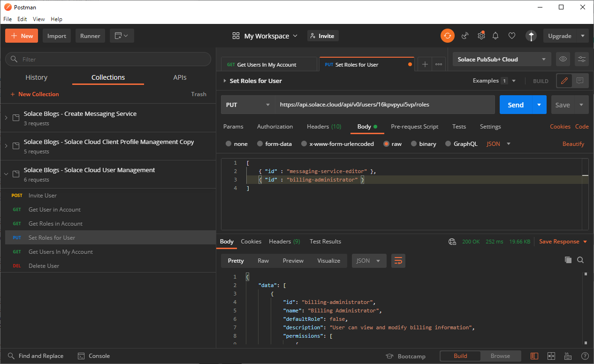The height and width of the screenshot is (364, 594).
Task: Copy response with the copy icon
Action: tap(568, 260)
